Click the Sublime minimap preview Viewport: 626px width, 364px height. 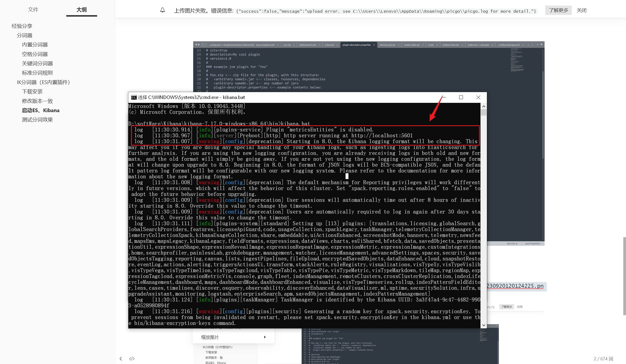point(517,60)
